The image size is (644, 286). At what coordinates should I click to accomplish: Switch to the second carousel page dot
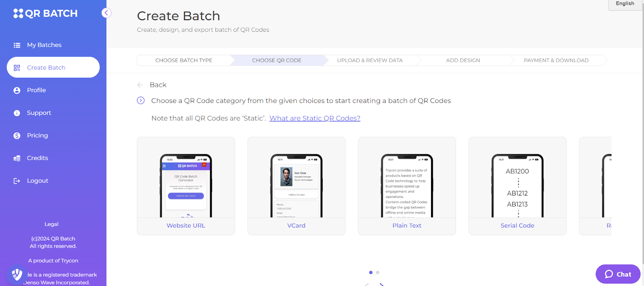pyautogui.click(x=378, y=272)
